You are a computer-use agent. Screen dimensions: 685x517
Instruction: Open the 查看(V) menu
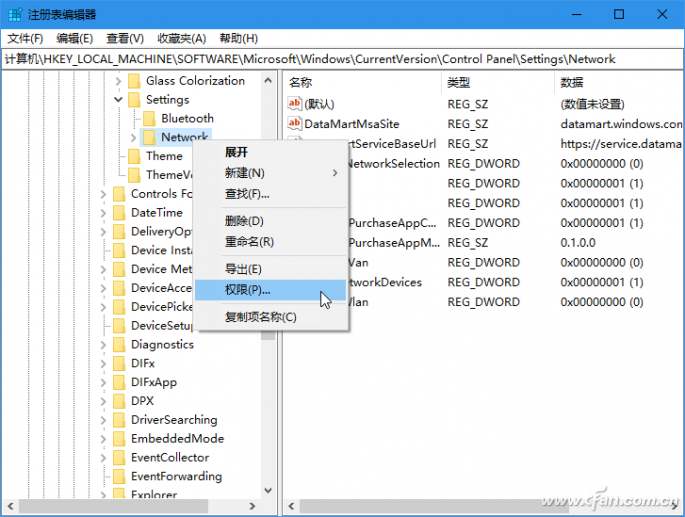[125, 38]
